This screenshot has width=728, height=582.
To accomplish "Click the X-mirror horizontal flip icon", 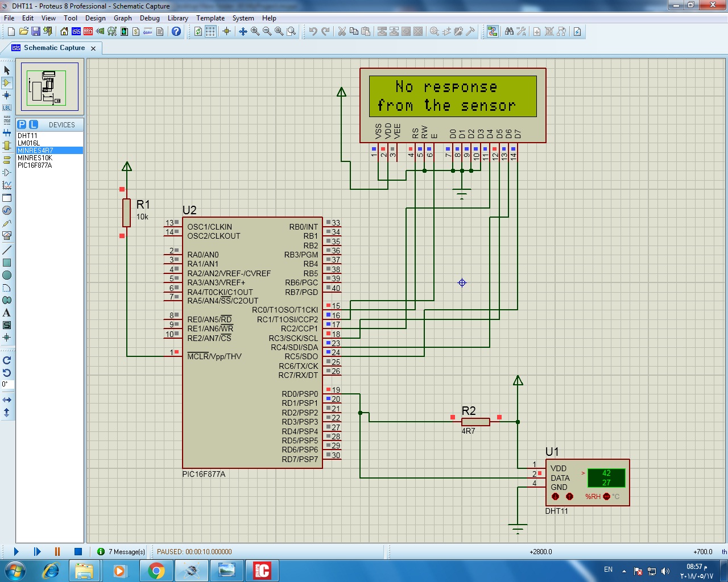I will click(7, 400).
